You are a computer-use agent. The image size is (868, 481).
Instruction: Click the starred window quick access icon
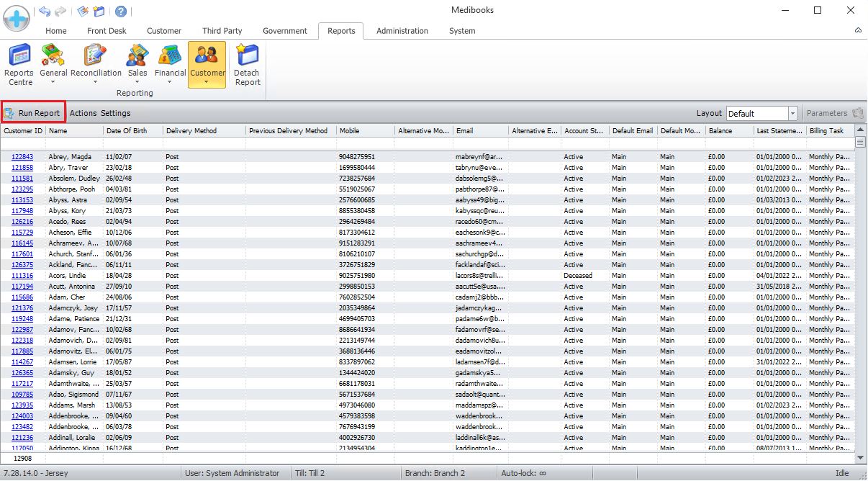[x=99, y=12]
